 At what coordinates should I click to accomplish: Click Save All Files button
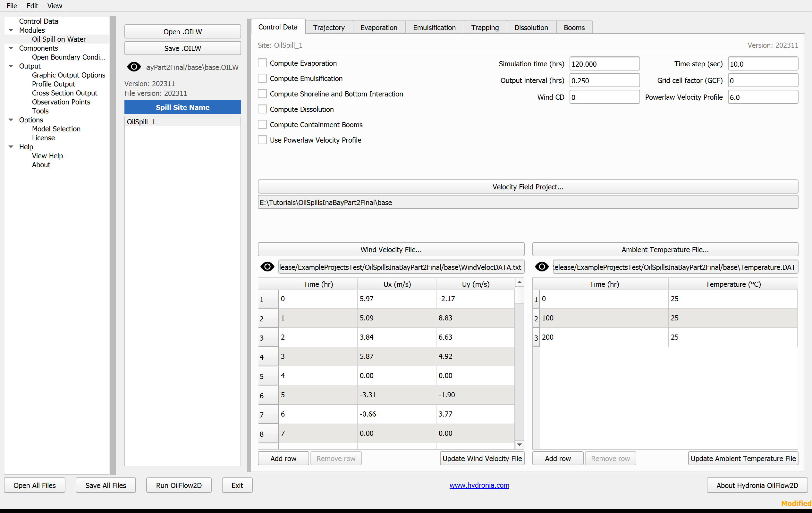click(106, 485)
